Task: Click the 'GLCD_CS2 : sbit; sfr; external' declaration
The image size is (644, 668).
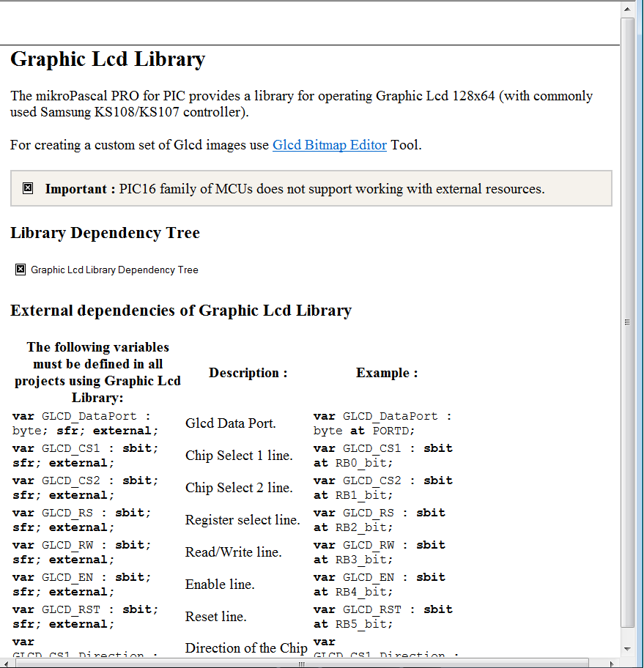Action: coord(85,488)
